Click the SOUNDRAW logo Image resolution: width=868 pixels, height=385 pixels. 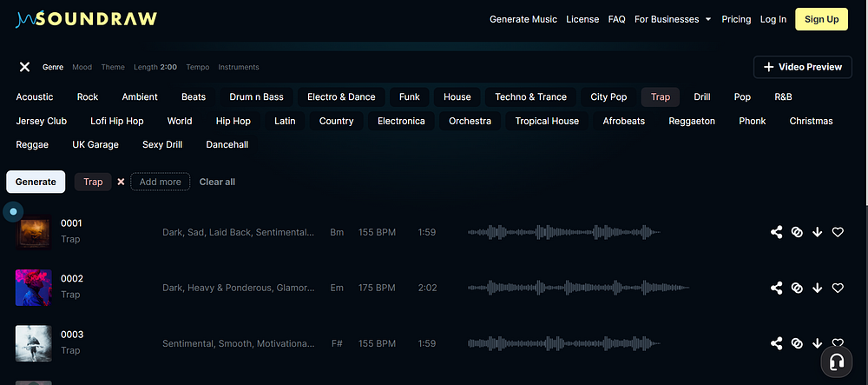[86, 19]
